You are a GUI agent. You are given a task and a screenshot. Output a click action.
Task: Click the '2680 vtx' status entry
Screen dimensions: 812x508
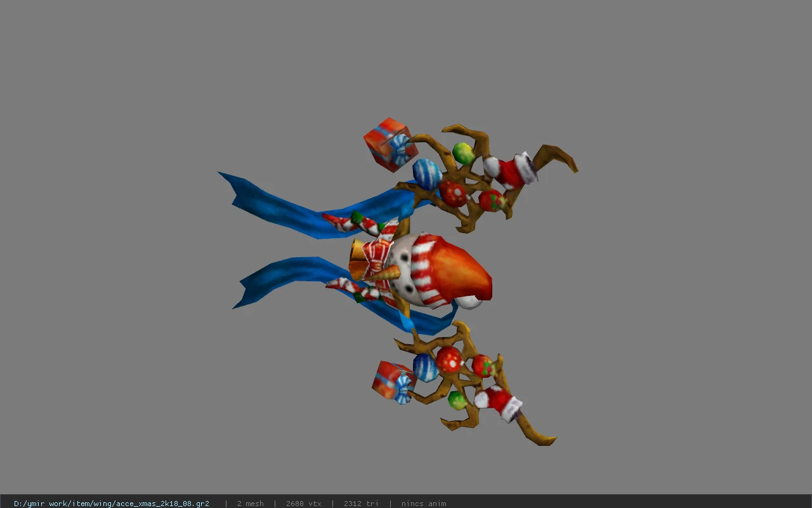(x=303, y=504)
